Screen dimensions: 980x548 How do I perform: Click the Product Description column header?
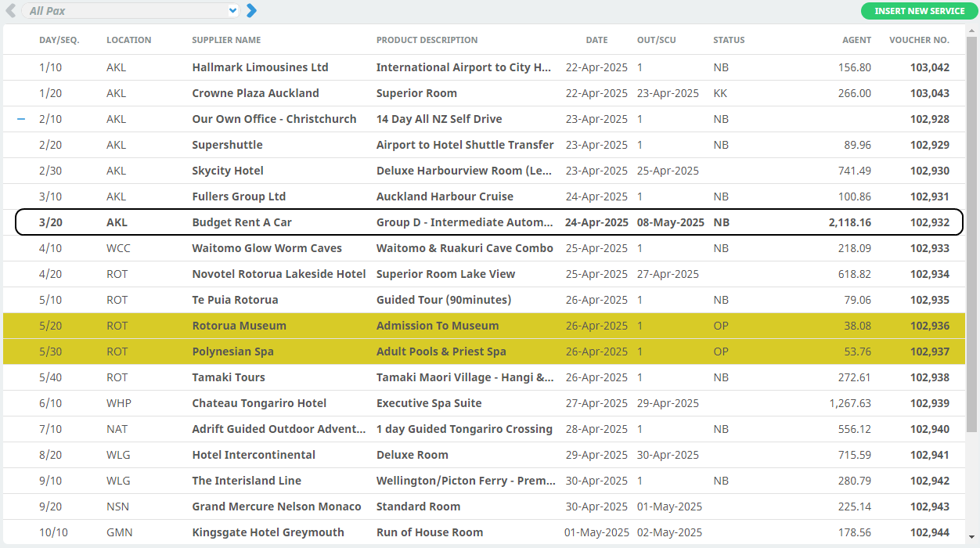[x=427, y=40]
